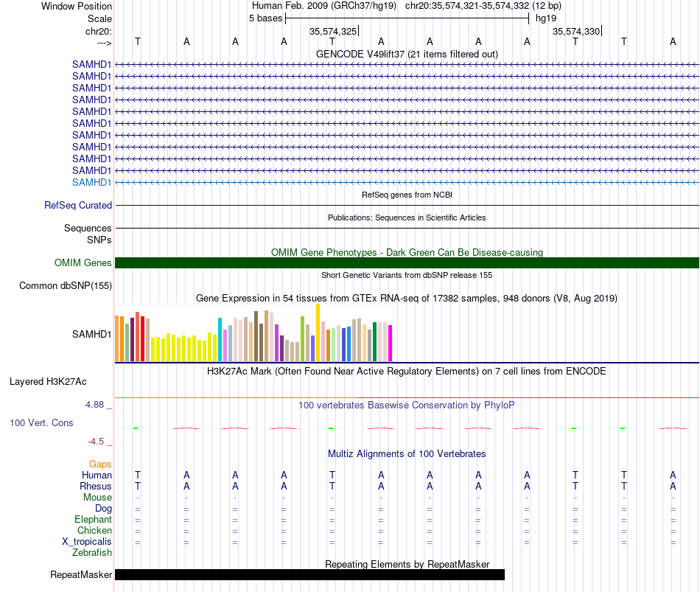
Task: Click the Zebrafish species label
Action: pyautogui.click(x=92, y=553)
